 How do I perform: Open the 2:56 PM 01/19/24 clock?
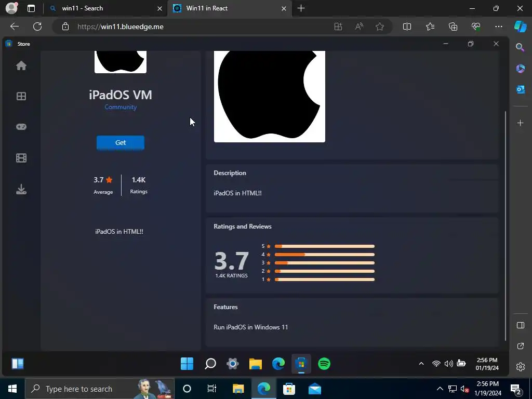pyautogui.click(x=487, y=364)
